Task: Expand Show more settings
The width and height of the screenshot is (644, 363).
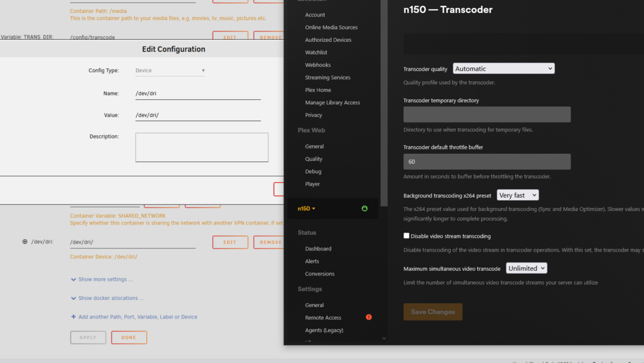Action: (102, 279)
